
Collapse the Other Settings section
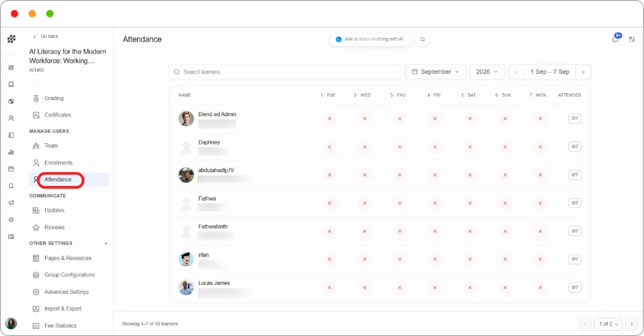(x=106, y=243)
